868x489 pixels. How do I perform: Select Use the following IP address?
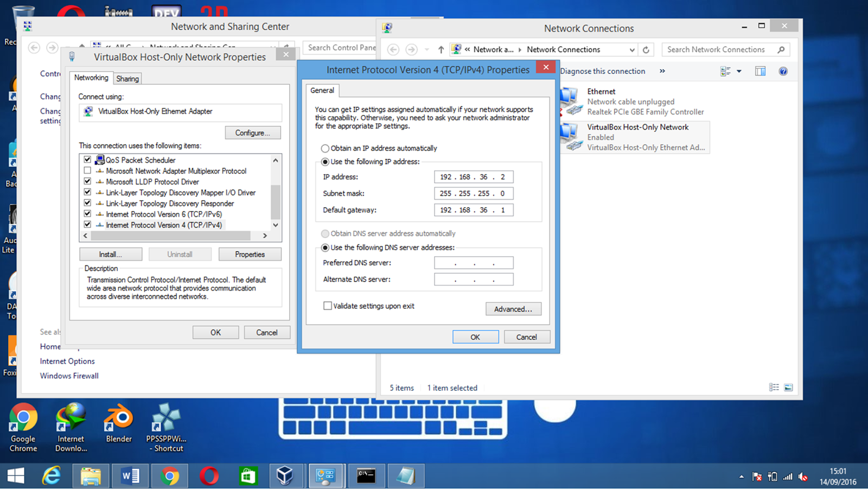pos(325,162)
